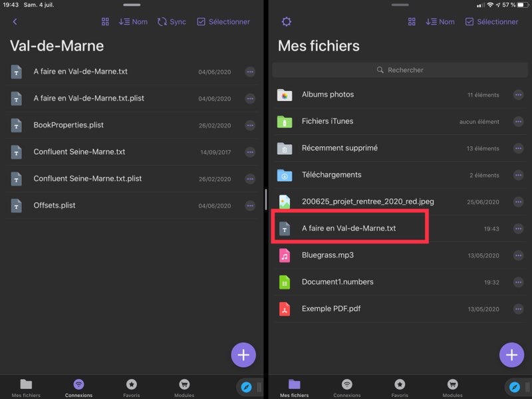Switch to grid view in right pane
This screenshot has width=532, height=399.
[412, 22]
